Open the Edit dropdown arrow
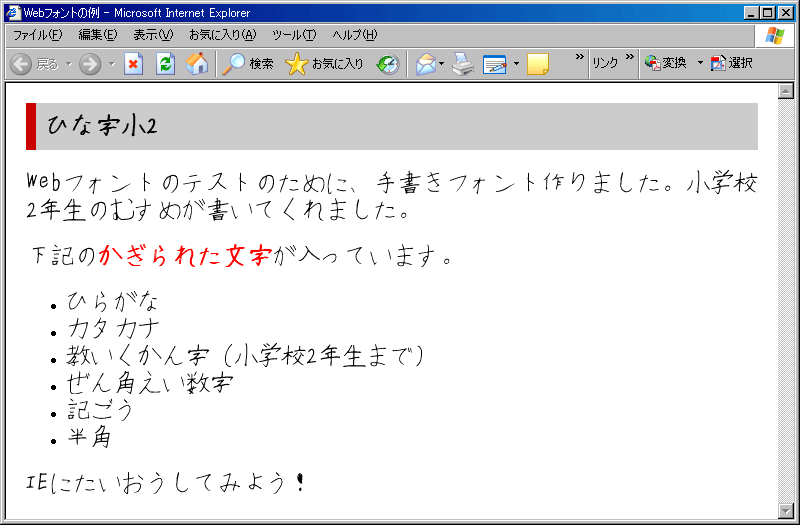This screenshot has height=525, width=800. click(516, 64)
